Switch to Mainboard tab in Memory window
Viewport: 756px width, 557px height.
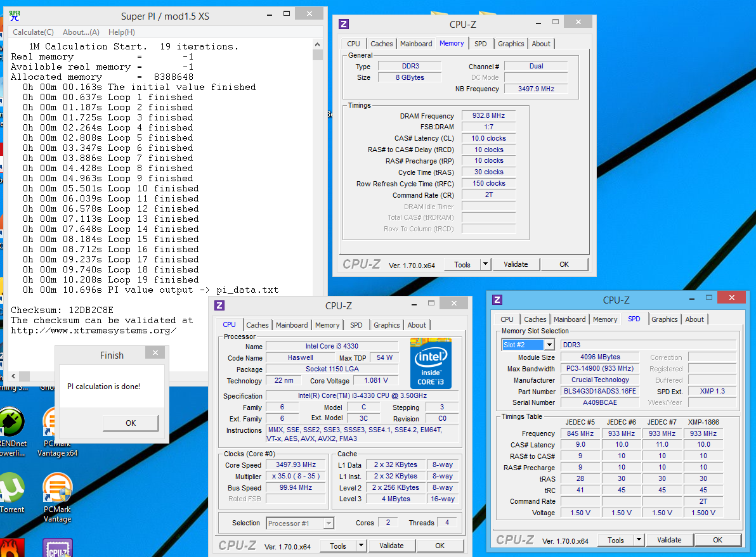click(x=416, y=43)
